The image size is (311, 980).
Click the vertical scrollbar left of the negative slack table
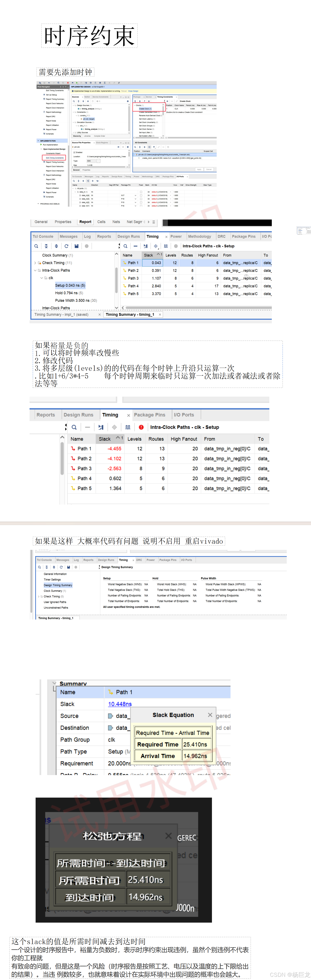point(62,458)
